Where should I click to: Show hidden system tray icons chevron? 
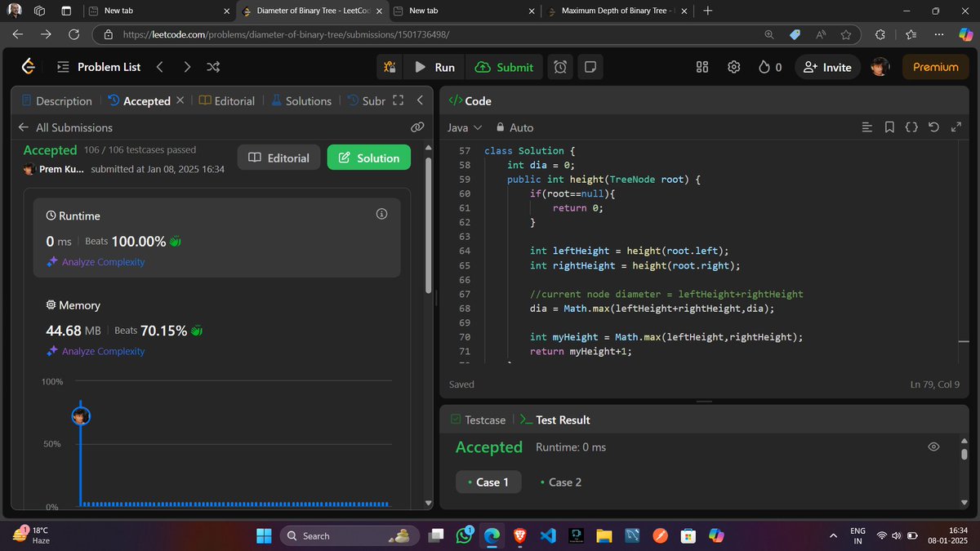(833, 535)
